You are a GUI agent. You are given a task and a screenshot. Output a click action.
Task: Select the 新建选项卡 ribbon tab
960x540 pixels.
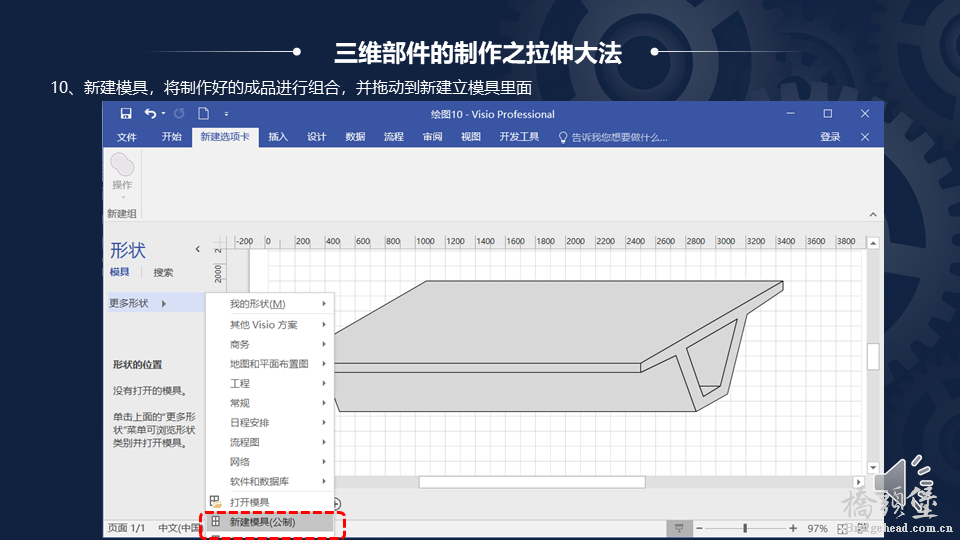coord(225,137)
